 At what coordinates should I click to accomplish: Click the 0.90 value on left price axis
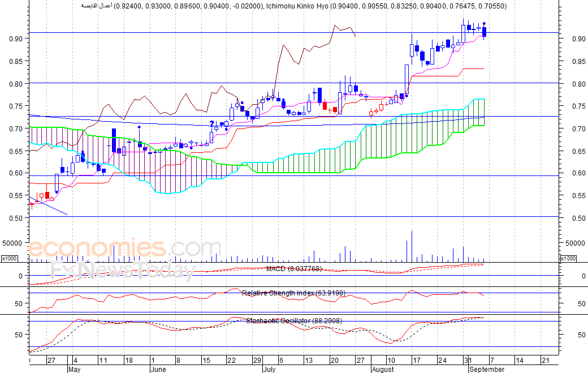[16, 38]
